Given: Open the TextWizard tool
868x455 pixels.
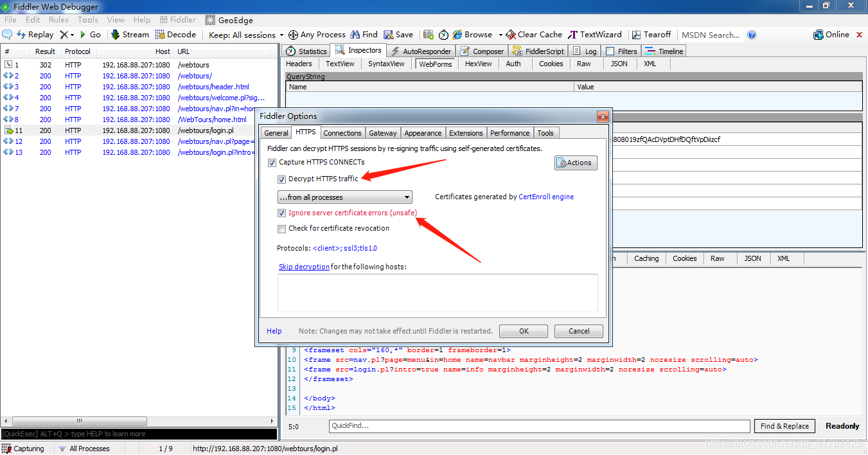Looking at the screenshot, I should tap(595, 35).
